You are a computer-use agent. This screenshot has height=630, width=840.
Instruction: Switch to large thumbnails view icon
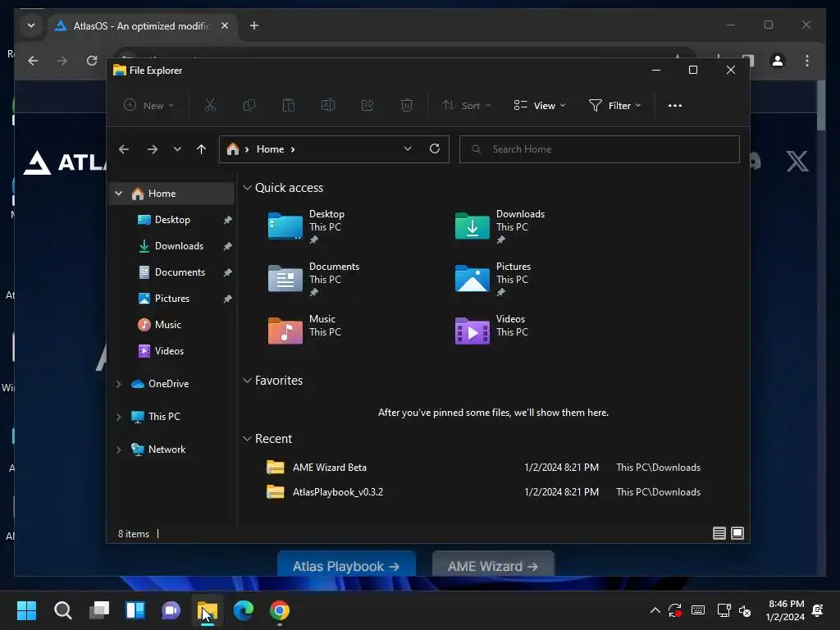[x=737, y=533]
